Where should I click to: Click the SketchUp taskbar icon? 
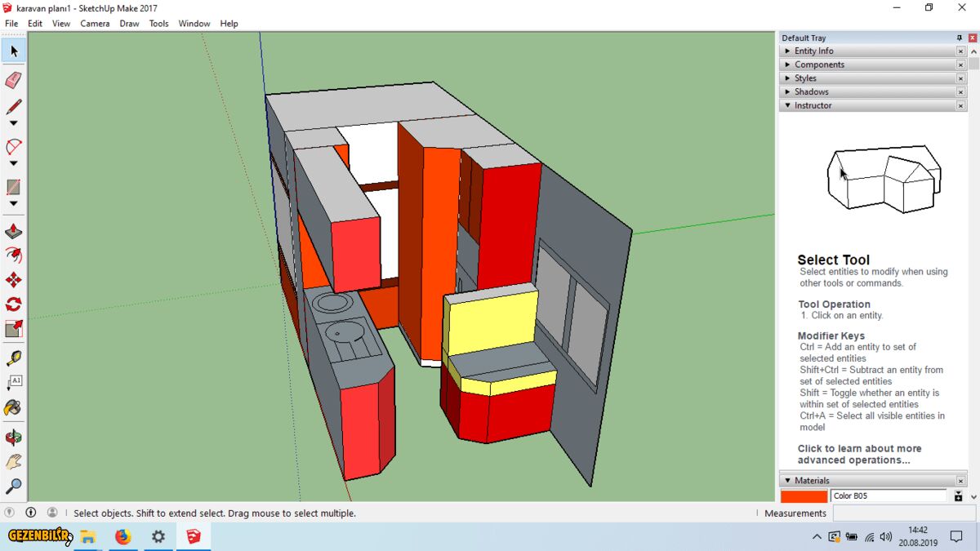point(194,536)
